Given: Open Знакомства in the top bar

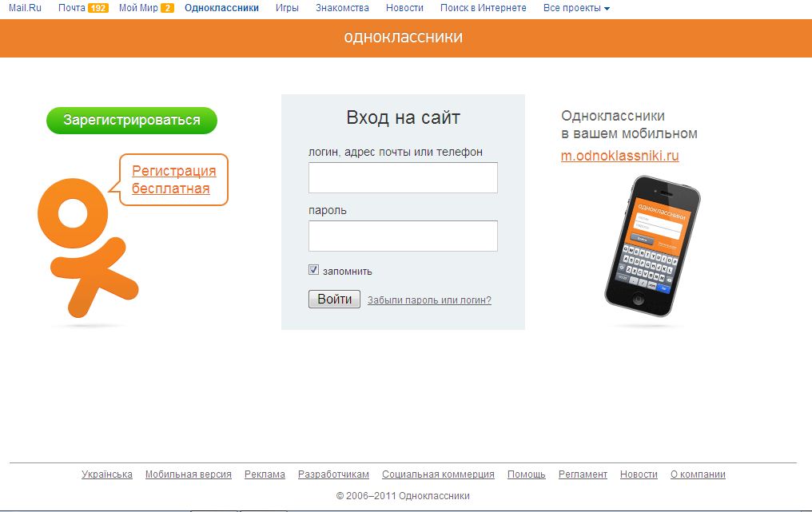Looking at the screenshot, I should coord(342,8).
